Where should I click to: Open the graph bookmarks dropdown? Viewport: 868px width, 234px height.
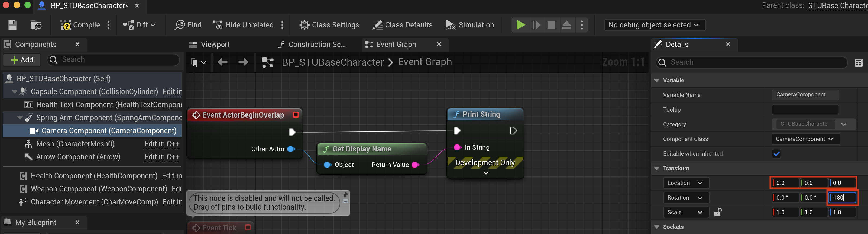(x=198, y=62)
